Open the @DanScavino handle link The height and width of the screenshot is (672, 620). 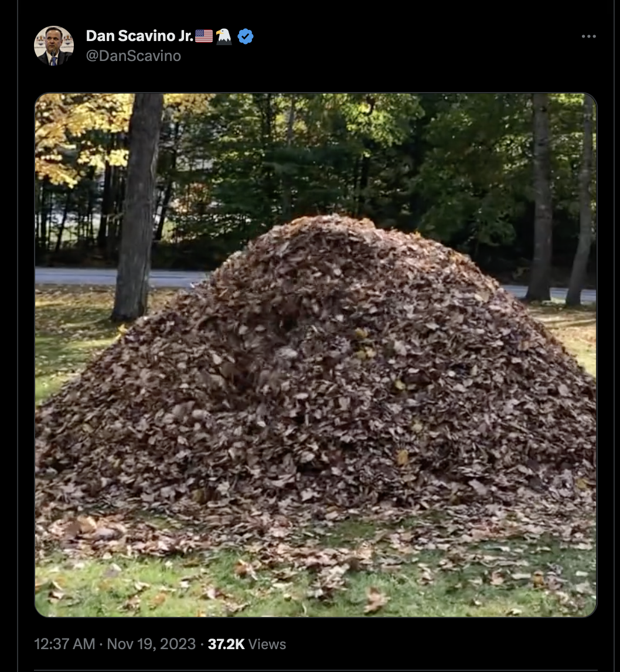point(133,56)
